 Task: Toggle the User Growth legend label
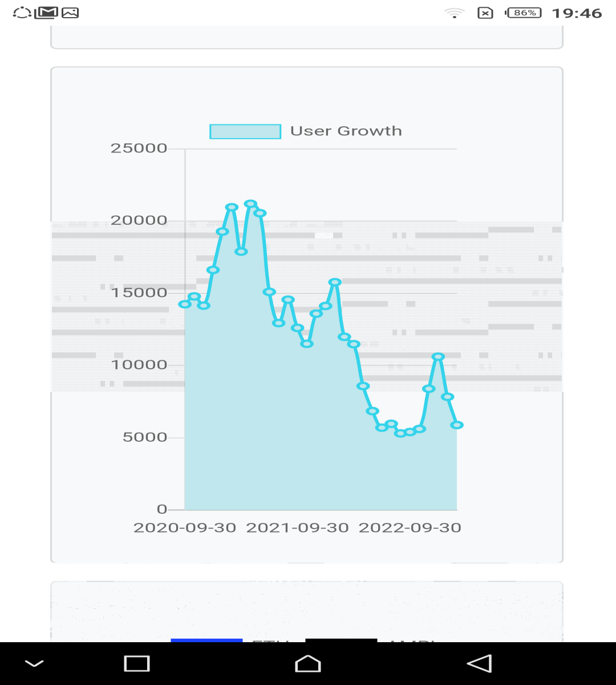pyautogui.click(x=346, y=131)
